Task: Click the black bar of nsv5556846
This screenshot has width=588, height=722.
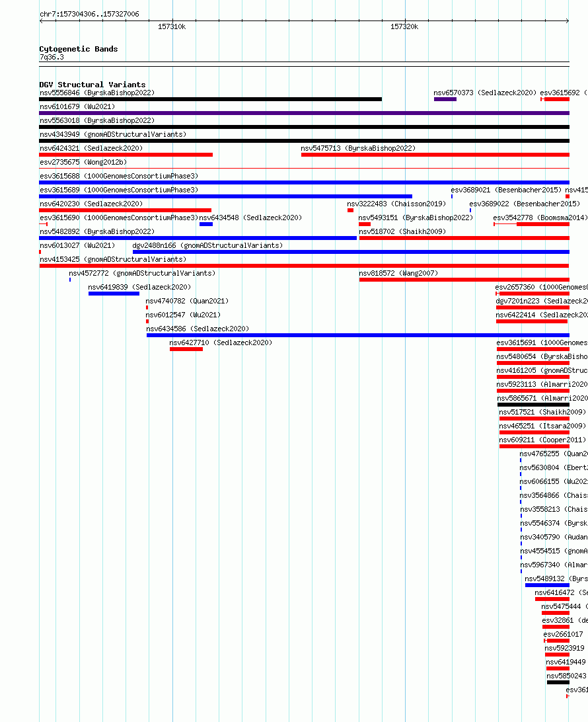Action: 211,99
